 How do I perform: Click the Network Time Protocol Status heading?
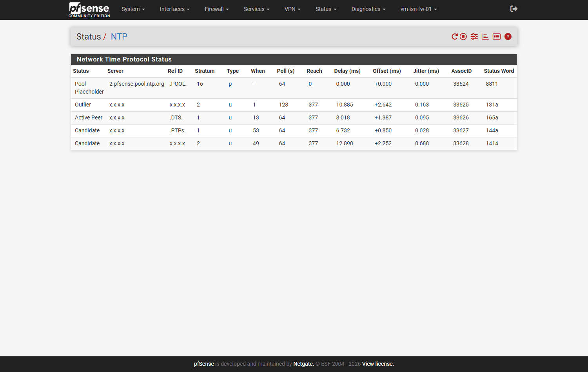point(124,59)
